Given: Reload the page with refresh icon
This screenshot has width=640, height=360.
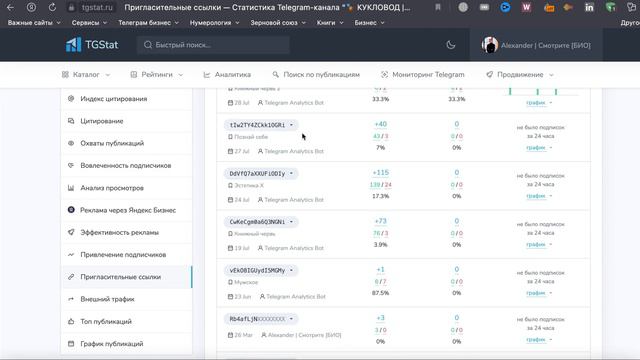Looking at the screenshot, I should [52, 7].
